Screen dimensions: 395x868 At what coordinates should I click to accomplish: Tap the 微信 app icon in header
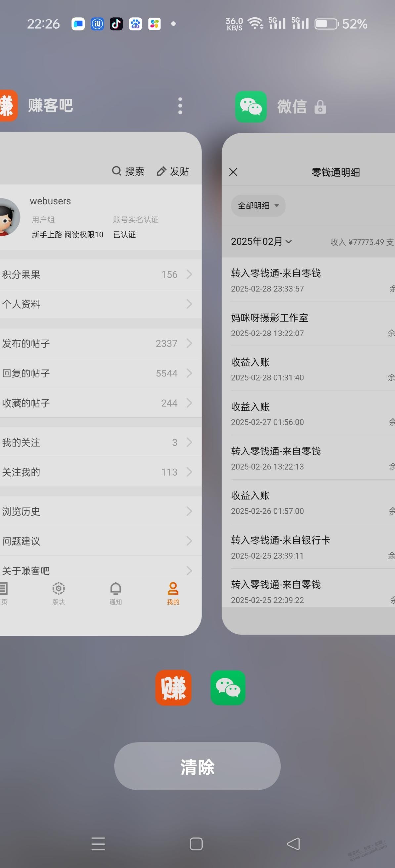(x=251, y=106)
